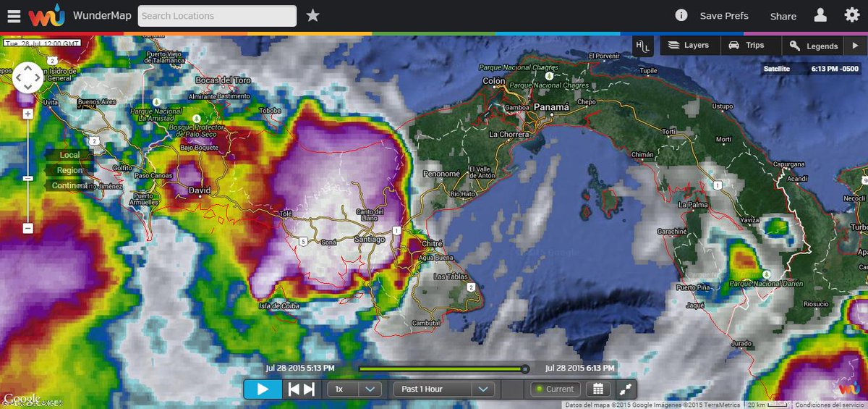
Task: Click the Search Locations input field
Action: 217,16
